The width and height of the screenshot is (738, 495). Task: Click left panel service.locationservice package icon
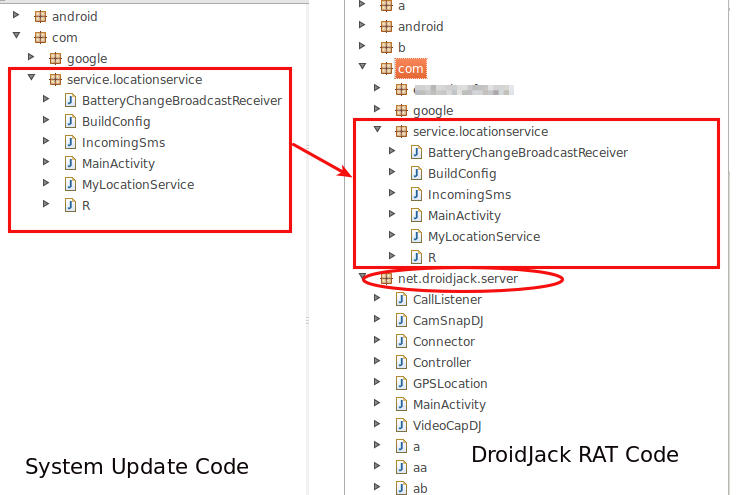(55, 79)
